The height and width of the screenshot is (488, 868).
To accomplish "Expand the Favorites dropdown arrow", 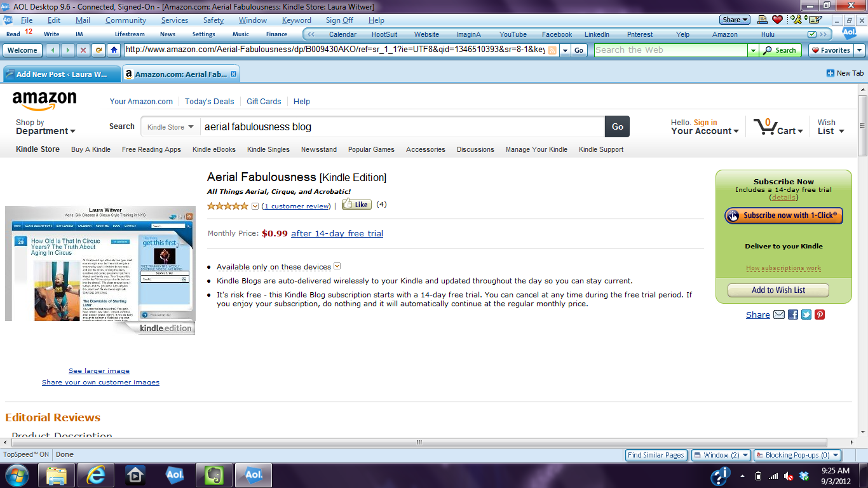I will [x=860, y=50].
